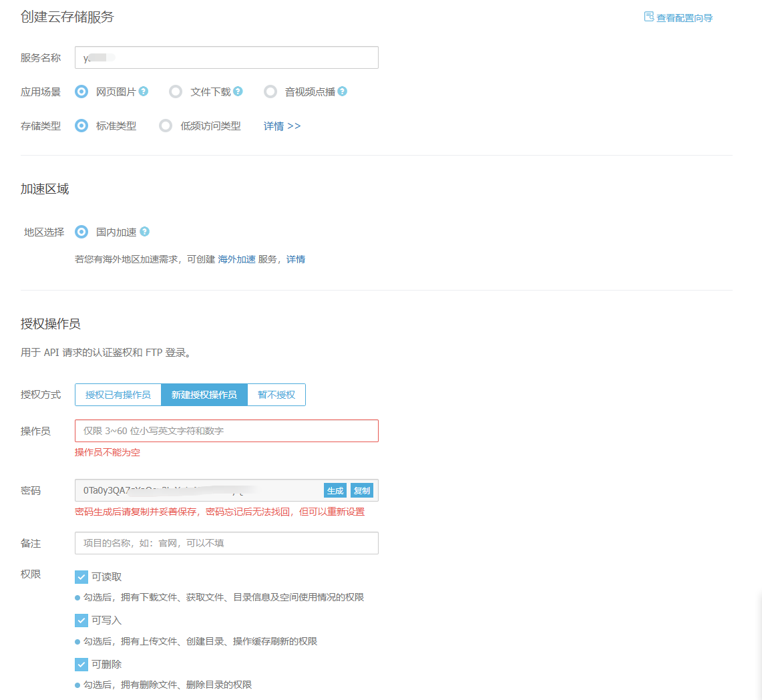Viewport: 762px width, 700px height.
Task: Uncheck the 可读取 permission checkbox
Action: click(x=81, y=577)
